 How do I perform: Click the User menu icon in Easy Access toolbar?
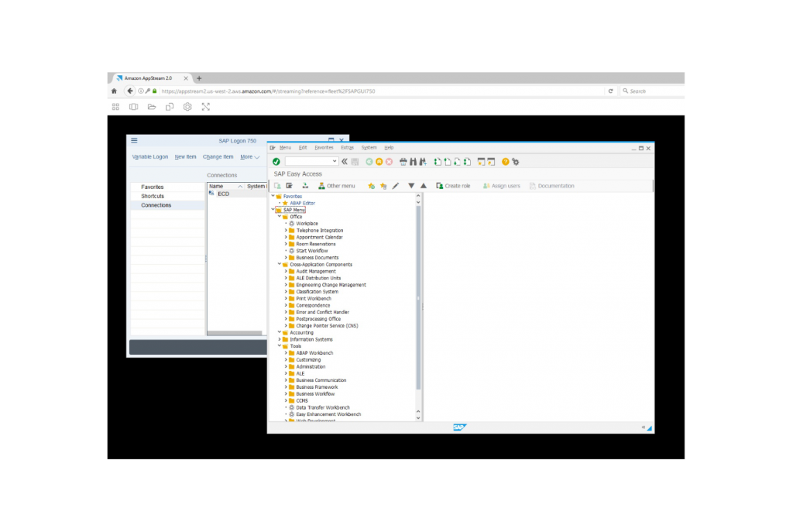coord(278,186)
